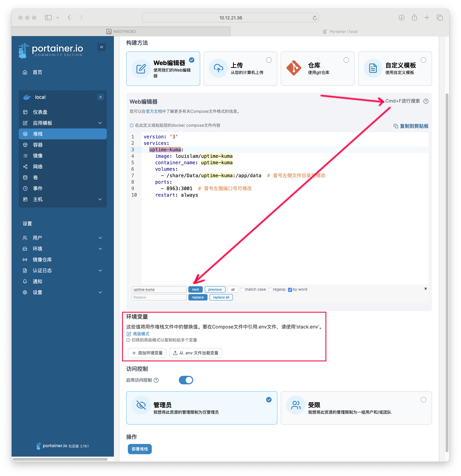Image resolution: width=461 pixels, height=476 pixels.
Task: Expand the 应用模板 submenu chevron
Action: point(100,123)
